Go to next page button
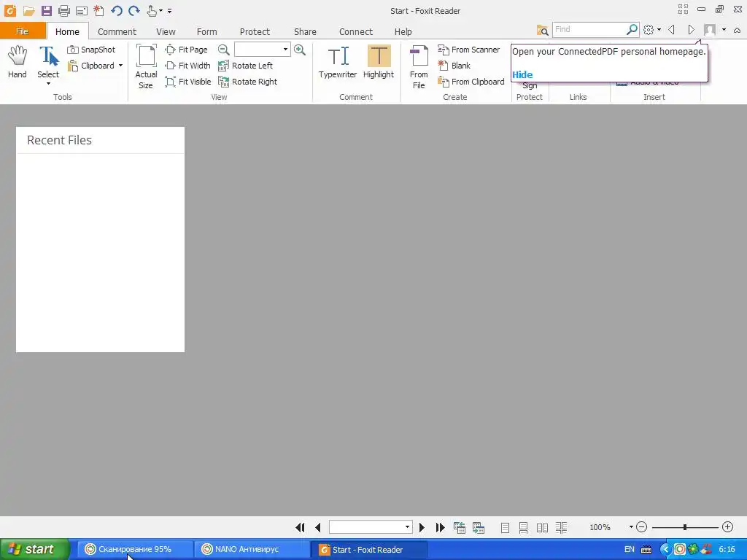 (x=422, y=527)
